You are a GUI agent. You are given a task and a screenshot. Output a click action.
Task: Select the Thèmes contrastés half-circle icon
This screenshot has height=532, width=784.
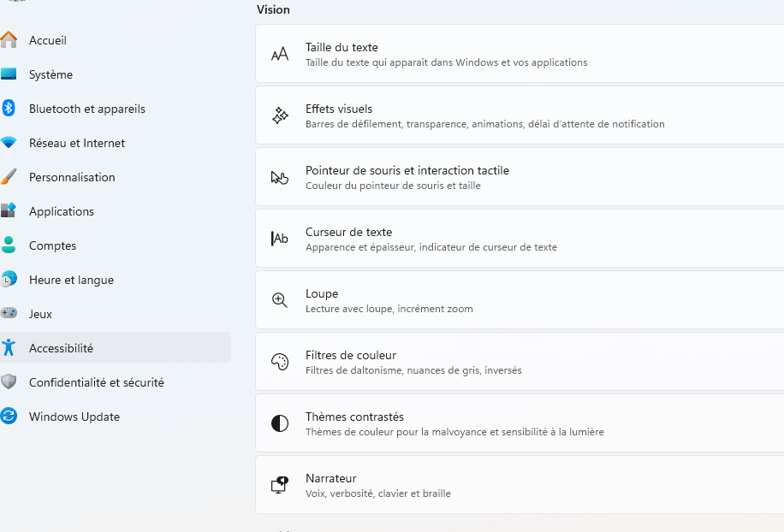tap(280, 423)
